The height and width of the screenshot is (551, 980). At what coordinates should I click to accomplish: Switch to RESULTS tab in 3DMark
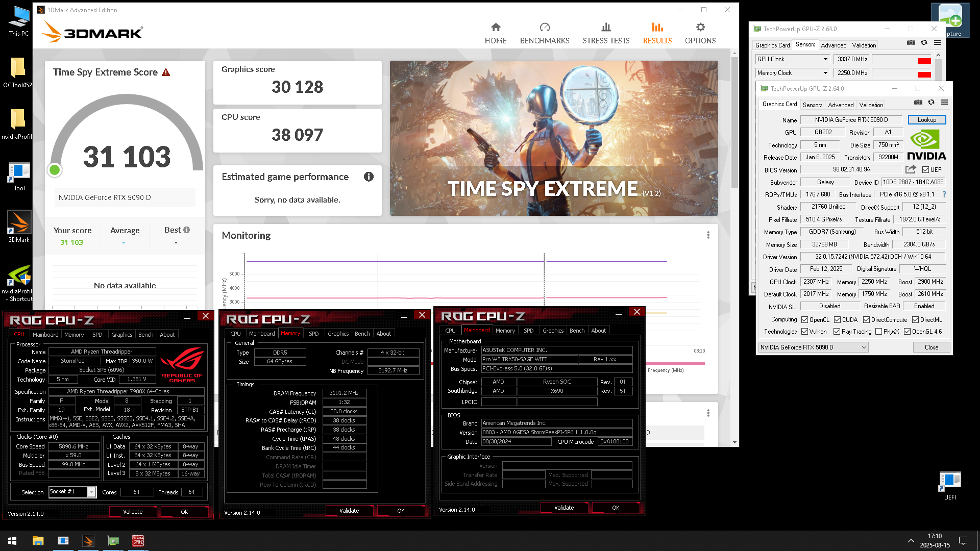coord(657,34)
